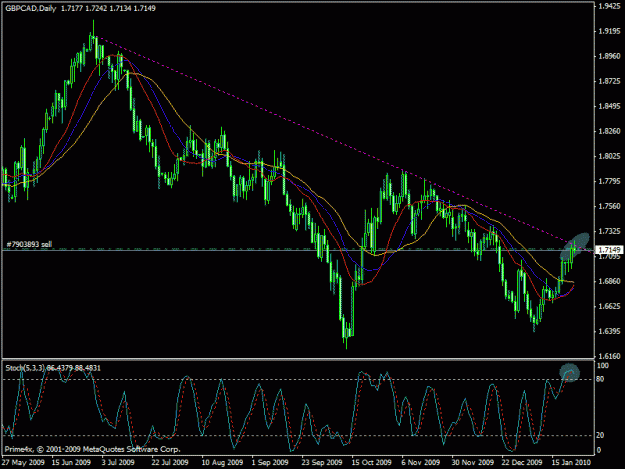Click price axis label 1.8960
Screen dimensions: 625x469
point(609,56)
